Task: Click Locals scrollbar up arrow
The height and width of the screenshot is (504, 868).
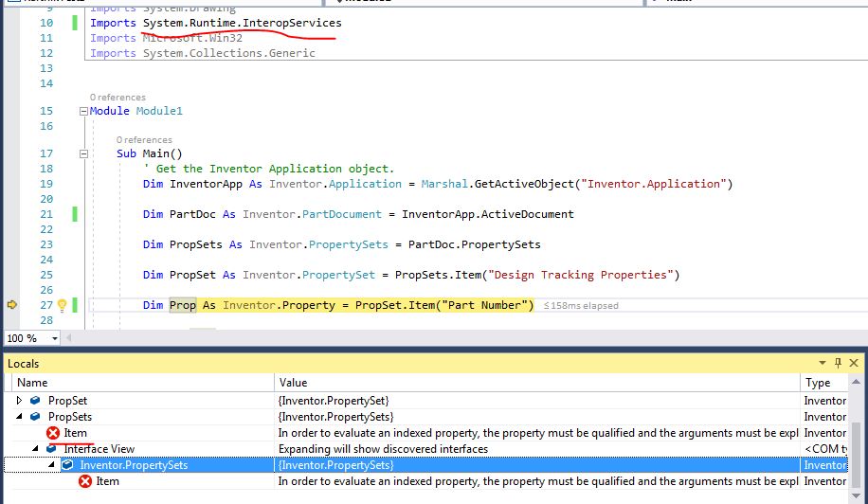Action: click(856, 382)
